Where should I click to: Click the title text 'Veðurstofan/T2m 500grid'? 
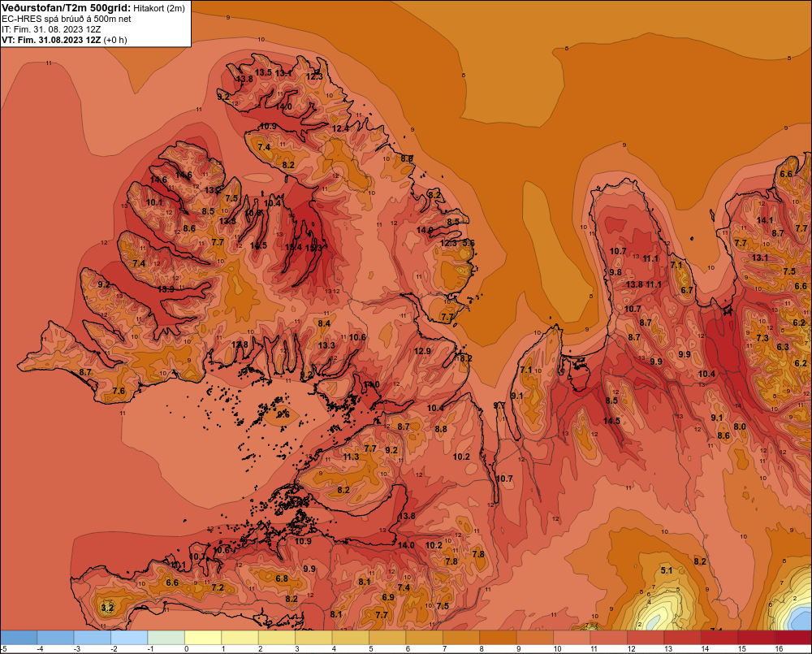[67, 8]
